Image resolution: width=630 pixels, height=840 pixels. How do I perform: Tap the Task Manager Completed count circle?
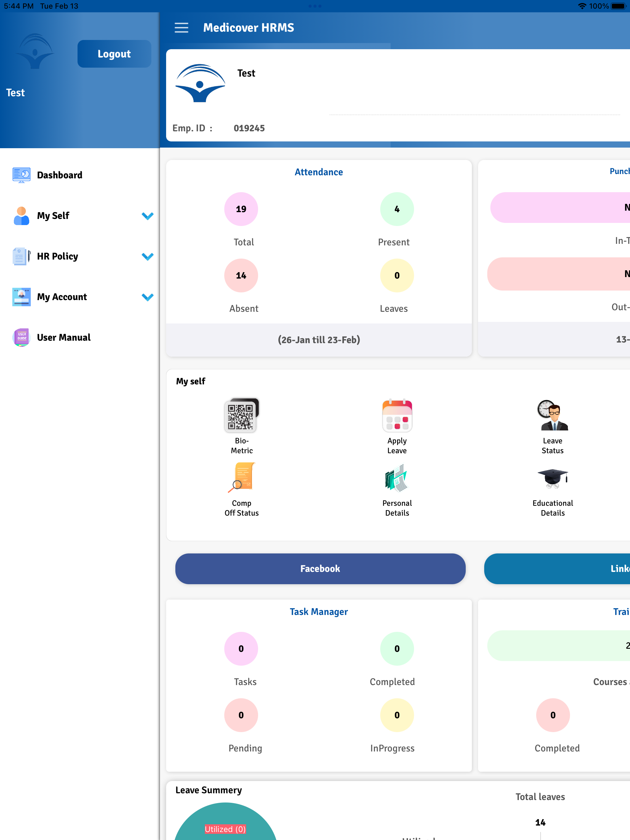point(397,649)
